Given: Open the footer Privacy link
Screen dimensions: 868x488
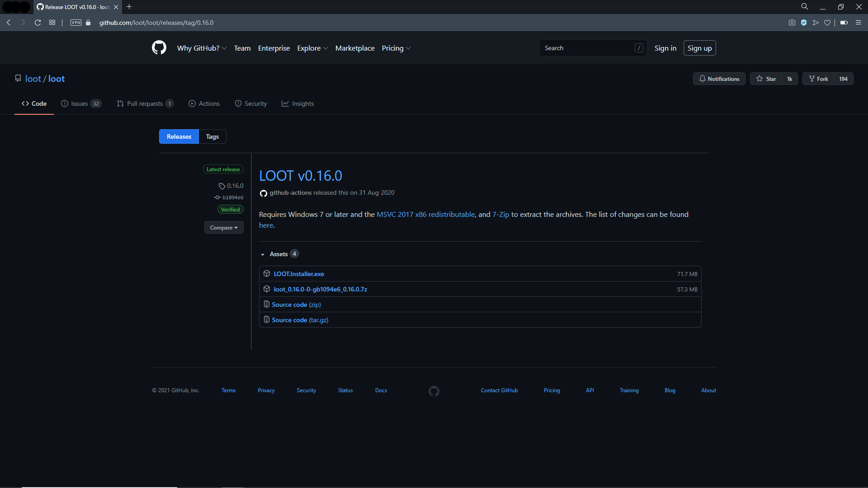Looking at the screenshot, I should tap(266, 390).
